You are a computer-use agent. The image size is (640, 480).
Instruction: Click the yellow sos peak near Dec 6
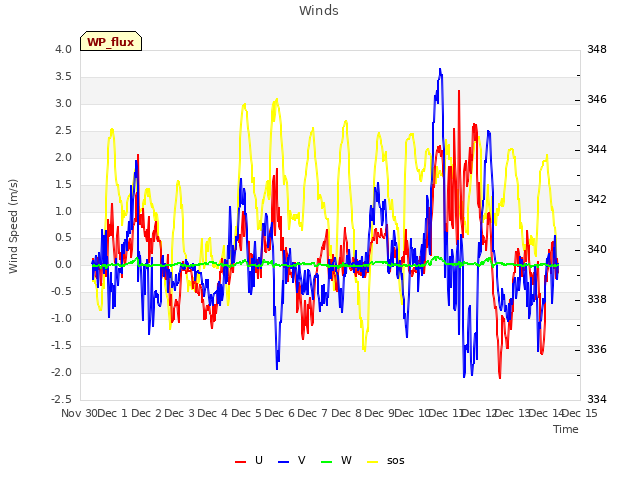tap(276, 100)
